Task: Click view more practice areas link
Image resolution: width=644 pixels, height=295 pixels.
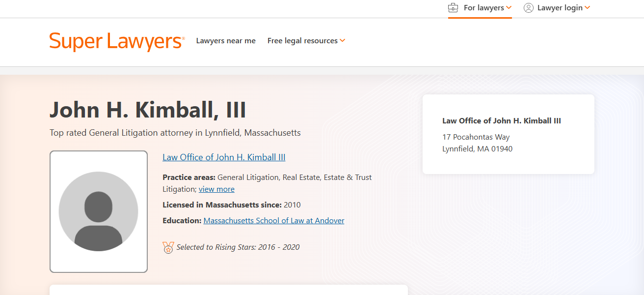Action: (x=216, y=189)
